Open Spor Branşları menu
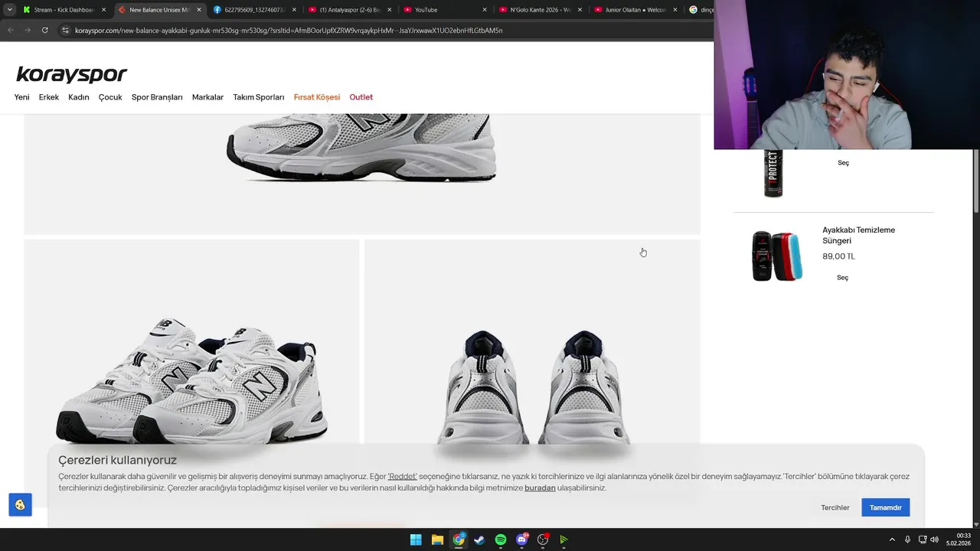Viewport: 980px width, 551px height. click(x=157, y=97)
